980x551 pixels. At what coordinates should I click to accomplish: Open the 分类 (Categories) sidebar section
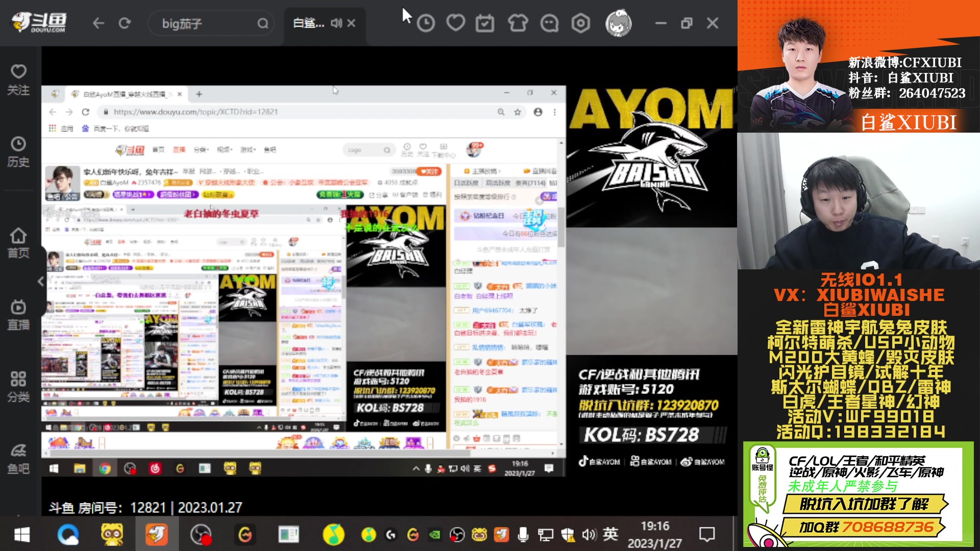(x=18, y=387)
